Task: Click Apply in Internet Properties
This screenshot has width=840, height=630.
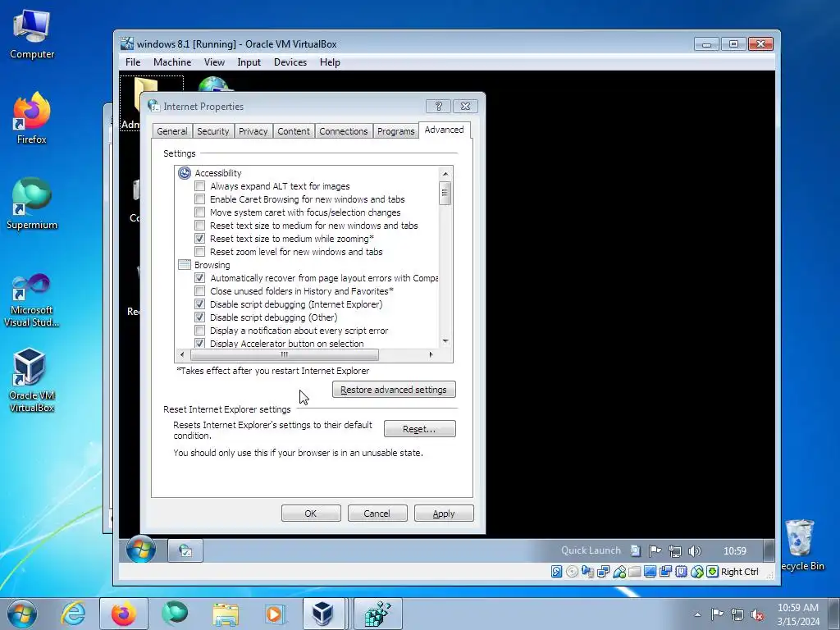Action: coord(444,514)
